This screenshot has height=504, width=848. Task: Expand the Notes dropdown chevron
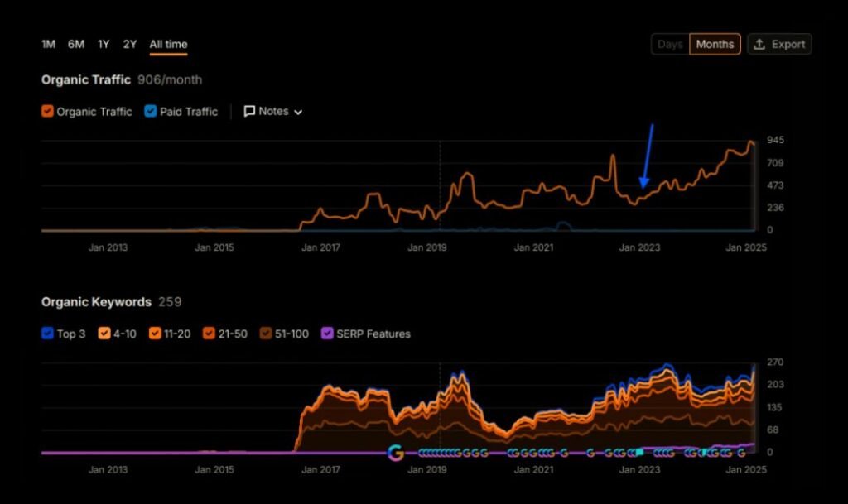[298, 112]
